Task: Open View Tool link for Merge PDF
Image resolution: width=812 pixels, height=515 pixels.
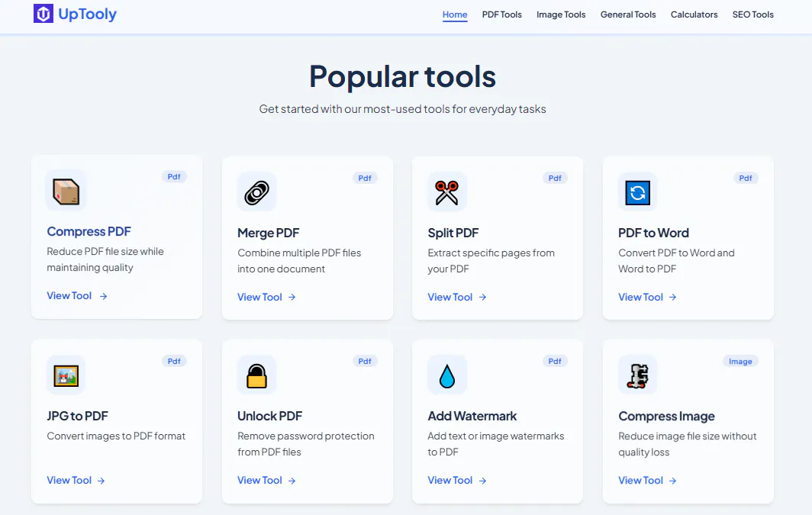Action: (x=266, y=297)
